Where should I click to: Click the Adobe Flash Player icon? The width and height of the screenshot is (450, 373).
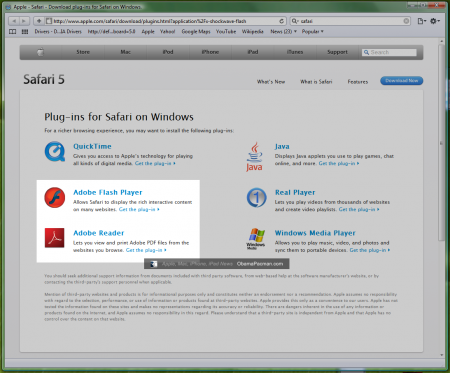55,197
